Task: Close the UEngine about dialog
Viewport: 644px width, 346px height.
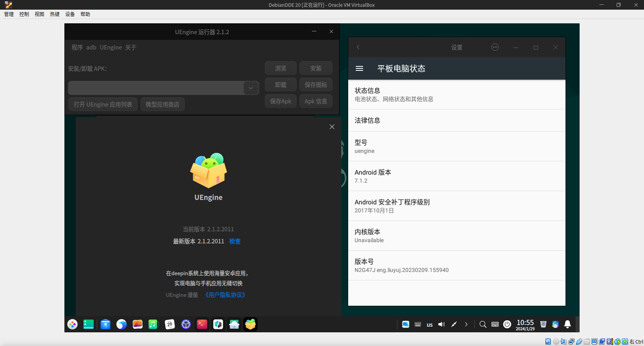Action: click(x=332, y=127)
